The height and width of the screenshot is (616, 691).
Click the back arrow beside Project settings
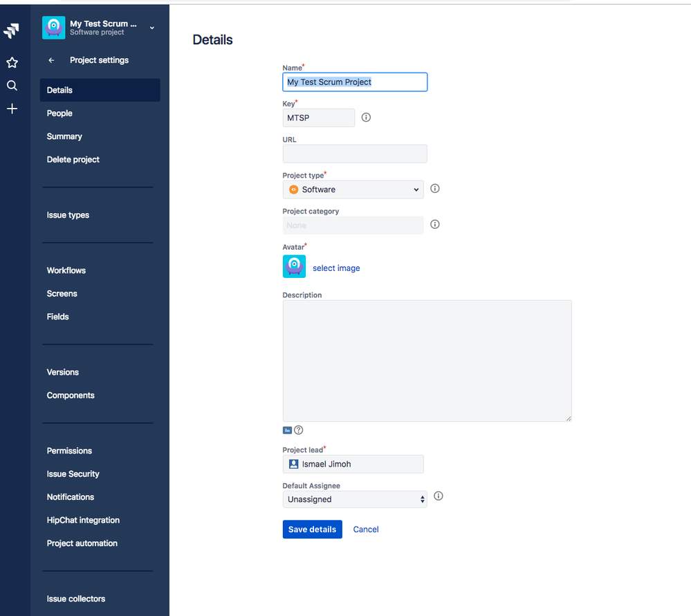pyautogui.click(x=50, y=60)
